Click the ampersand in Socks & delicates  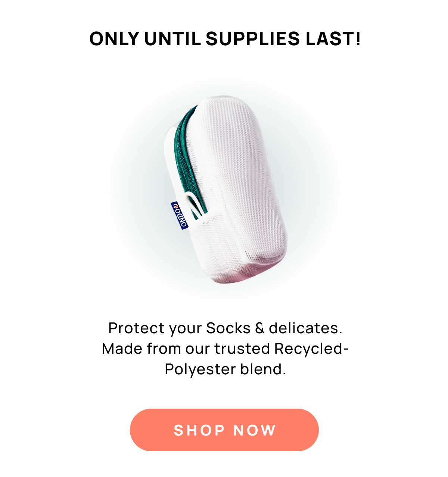[260, 328]
